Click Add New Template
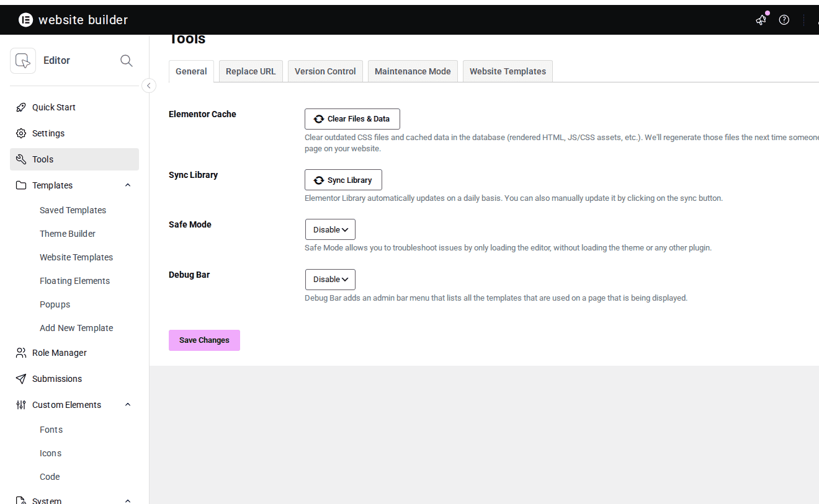Screen dimensions: 819x504 point(76,328)
